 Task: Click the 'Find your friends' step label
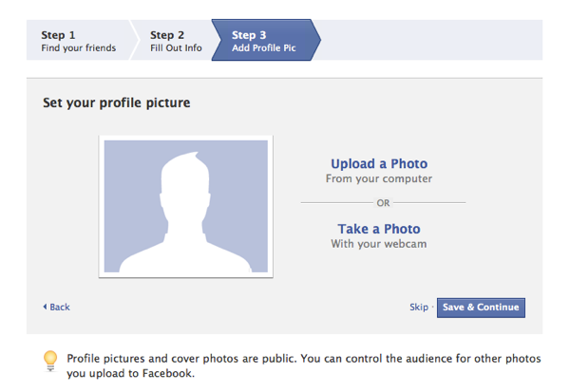click(x=78, y=48)
